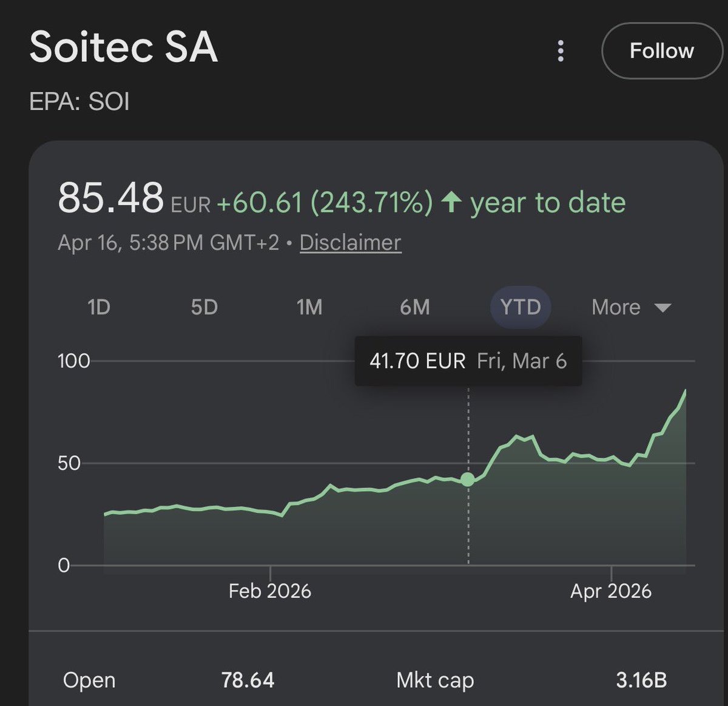Click the Follow button
Screen dimensions: 728x706
coord(661,51)
